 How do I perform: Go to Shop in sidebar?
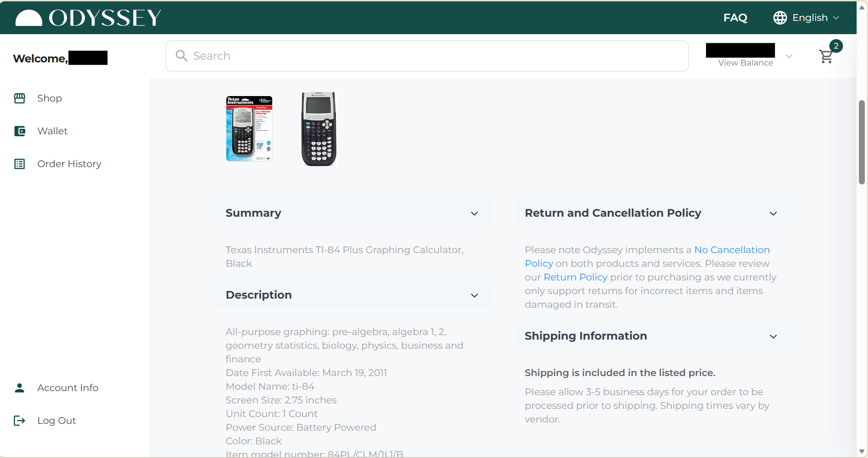tap(50, 98)
